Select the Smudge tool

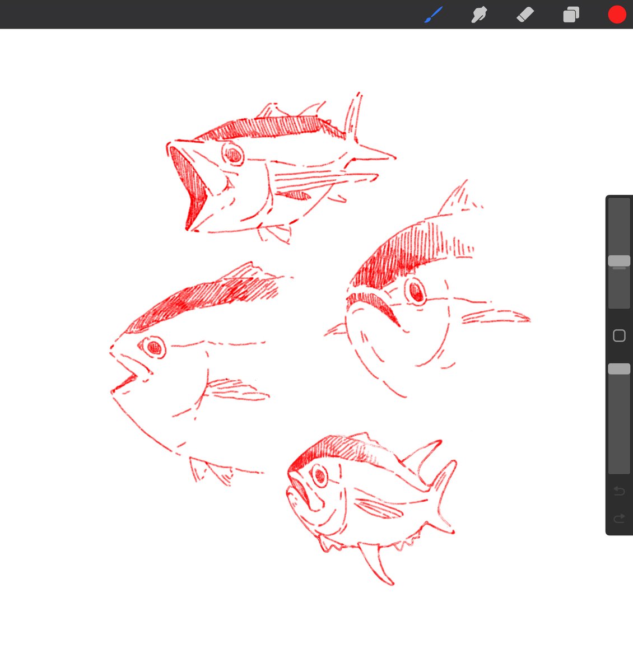479,15
